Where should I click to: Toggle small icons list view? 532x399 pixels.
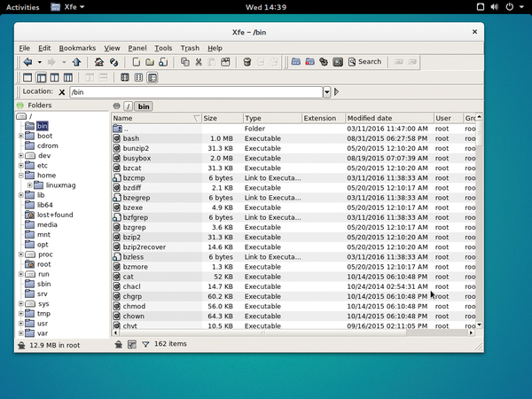point(139,78)
